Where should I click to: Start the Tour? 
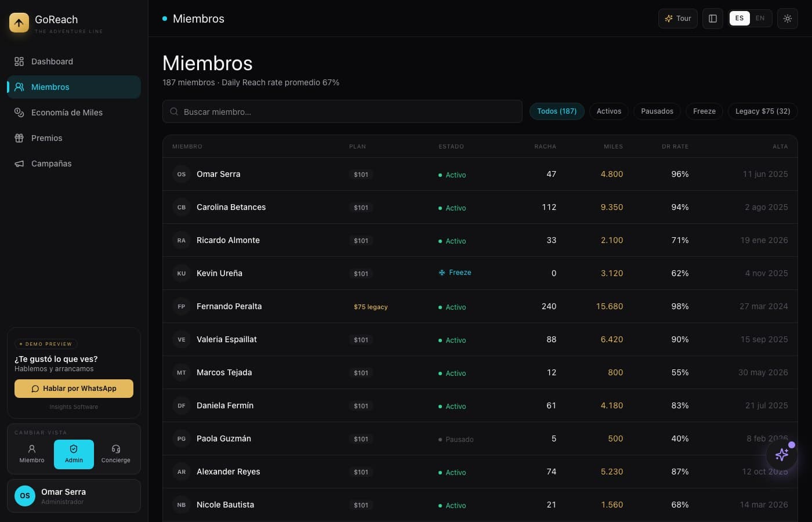[678, 19]
